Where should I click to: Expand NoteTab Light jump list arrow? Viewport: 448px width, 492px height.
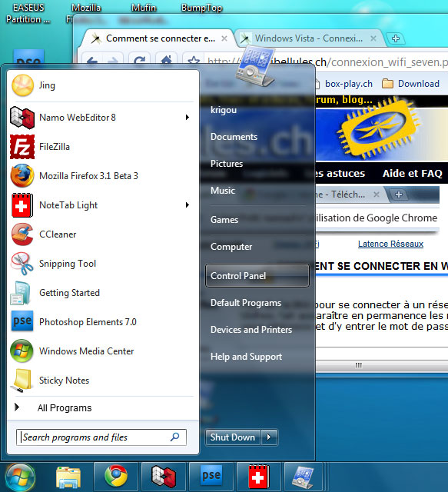(x=187, y=205)
